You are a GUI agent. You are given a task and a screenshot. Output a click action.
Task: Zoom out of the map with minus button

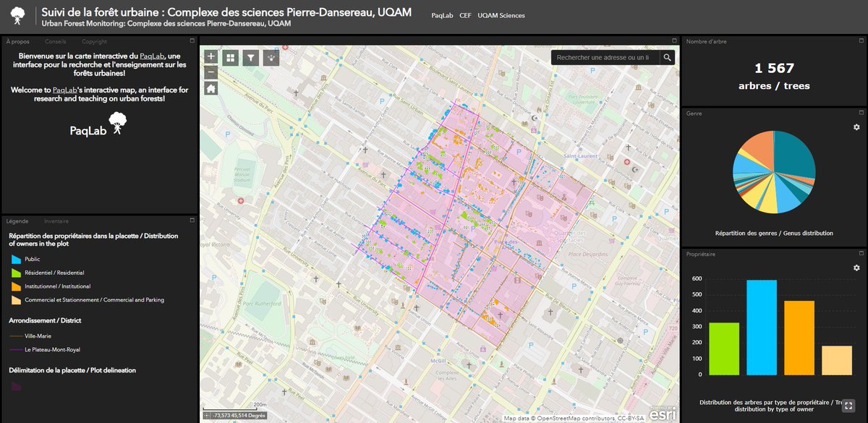point(210,72)
